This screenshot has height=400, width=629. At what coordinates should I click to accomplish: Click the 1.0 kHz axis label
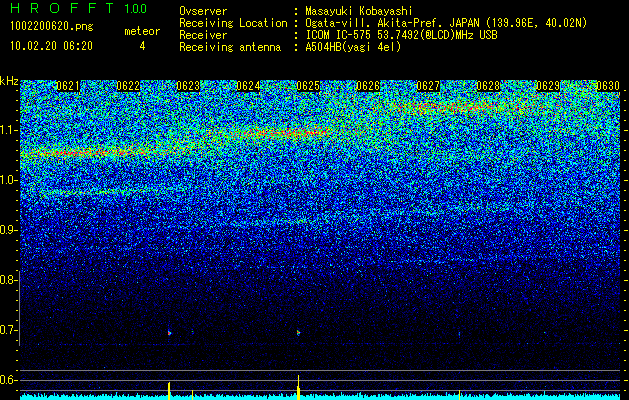(x=8, y=181)
